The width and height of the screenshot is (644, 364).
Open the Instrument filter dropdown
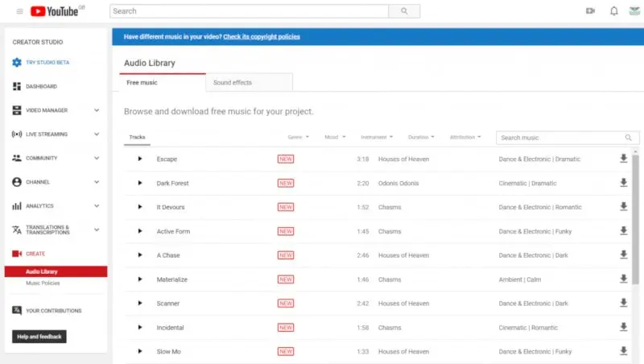[377, 137]
